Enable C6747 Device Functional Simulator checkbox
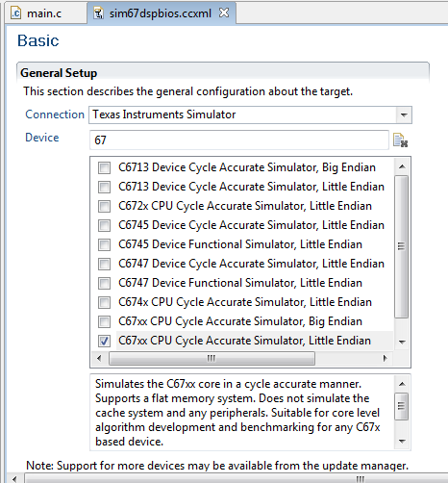 (x=104, y=283)
